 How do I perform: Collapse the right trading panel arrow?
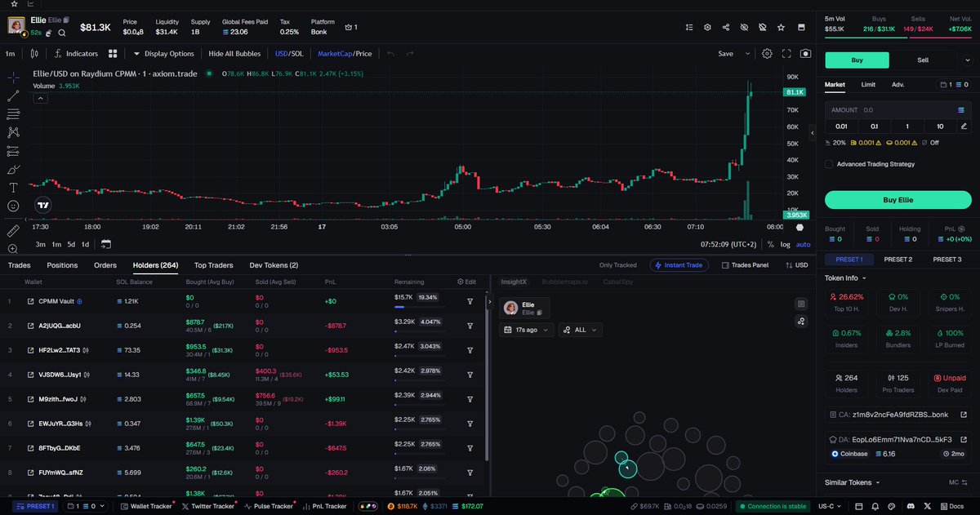(813, 132)
